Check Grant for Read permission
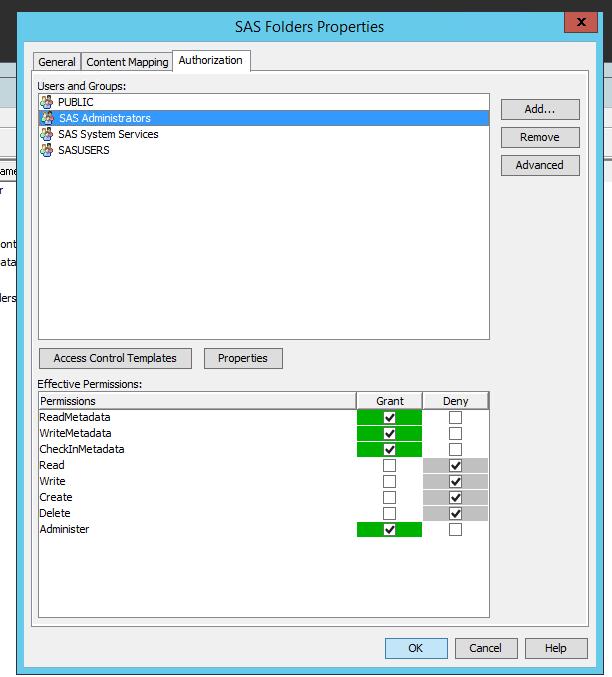Viewport: 612px width, 677px height. tap(390, 465)
